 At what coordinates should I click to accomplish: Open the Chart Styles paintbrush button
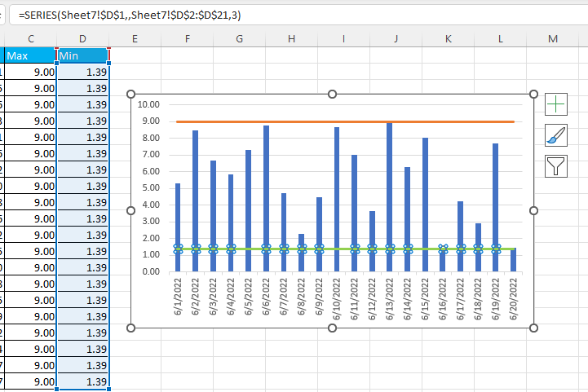[x=555, y=135]
